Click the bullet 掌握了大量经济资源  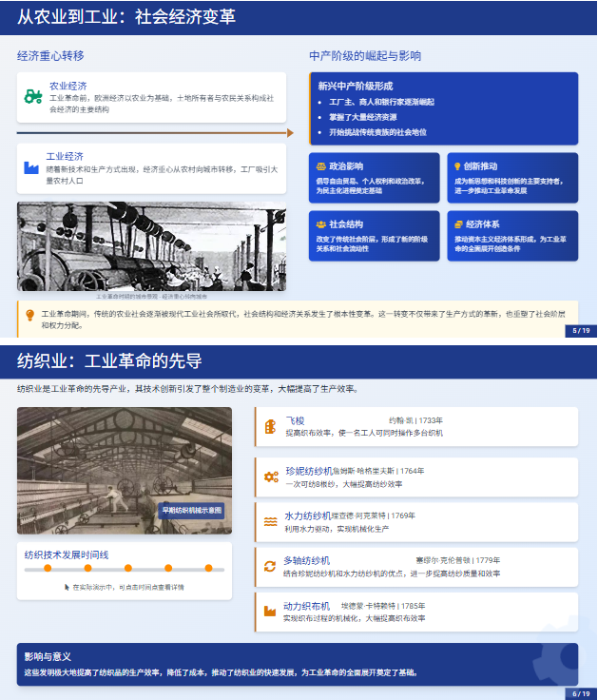click(363, 117)
